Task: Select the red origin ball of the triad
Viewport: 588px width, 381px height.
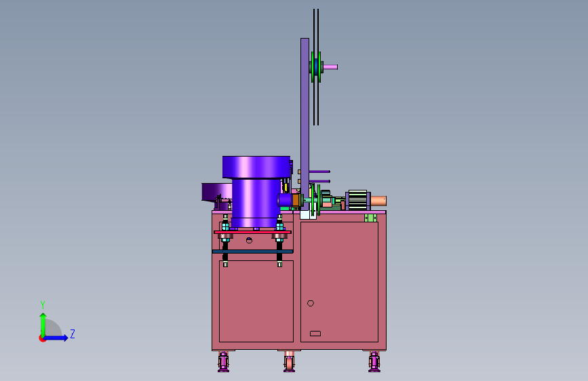Action: coord(42,338)
